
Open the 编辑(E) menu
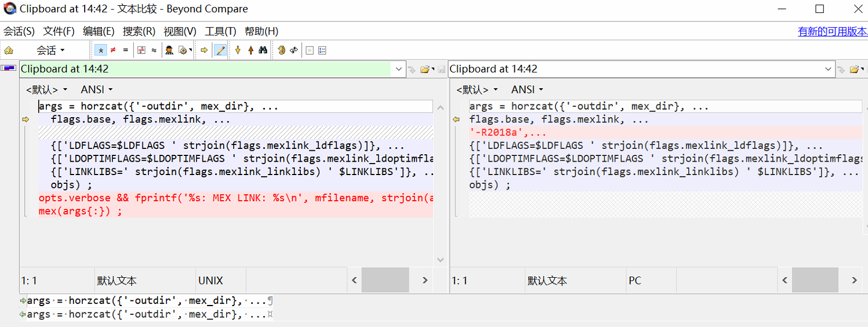pyautogui.click(x=99, y=31)
